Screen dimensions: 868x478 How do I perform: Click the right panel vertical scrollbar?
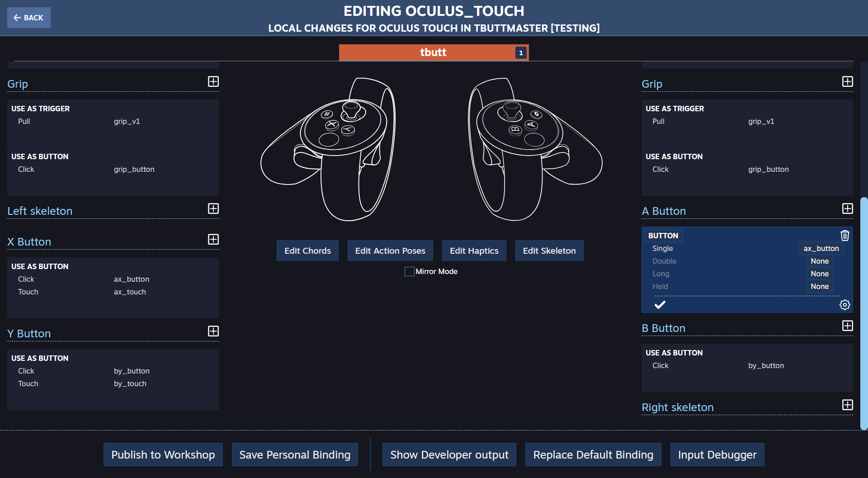coord(864,313)
